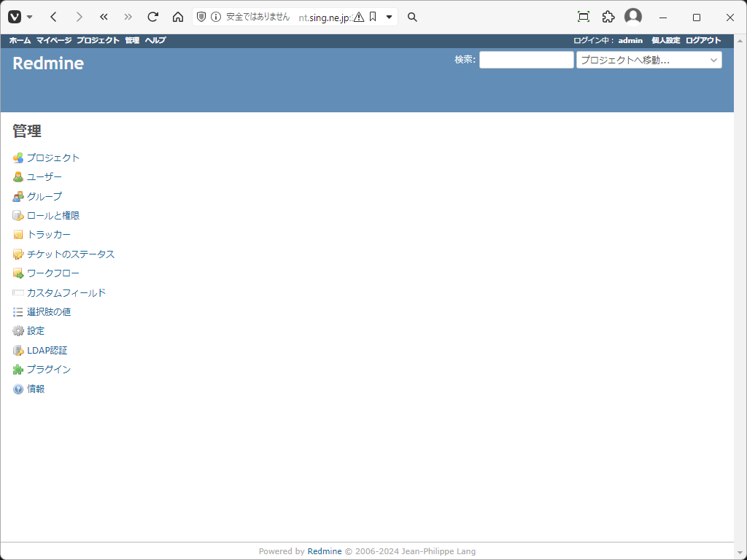The image size is (747, 560).
Task: Click the user icon beside ユーザー
Action: coord(18,177)
